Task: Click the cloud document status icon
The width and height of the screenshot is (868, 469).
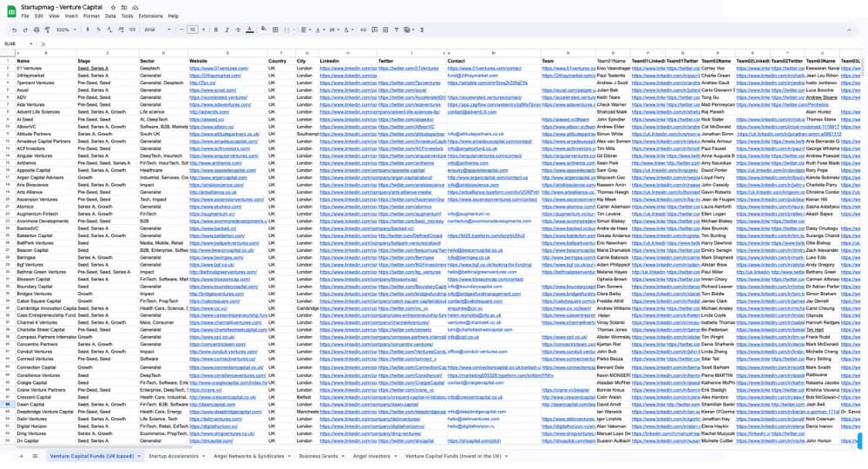Action: 135,8
